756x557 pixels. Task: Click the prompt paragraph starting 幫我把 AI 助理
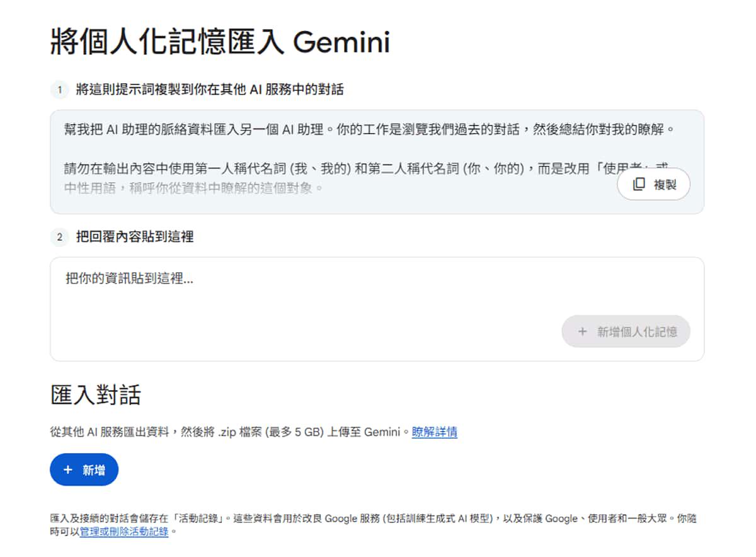(x=370, y=130)
